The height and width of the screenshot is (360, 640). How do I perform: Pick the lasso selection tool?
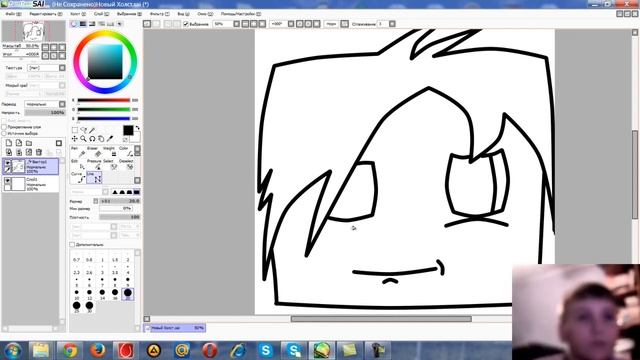[x=84, y=130]
